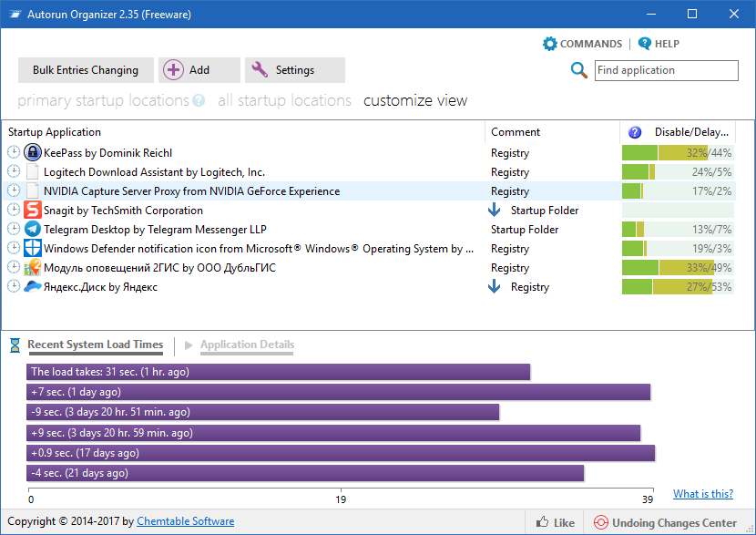Click the help icon after primary startup locations

coord(199,100)
